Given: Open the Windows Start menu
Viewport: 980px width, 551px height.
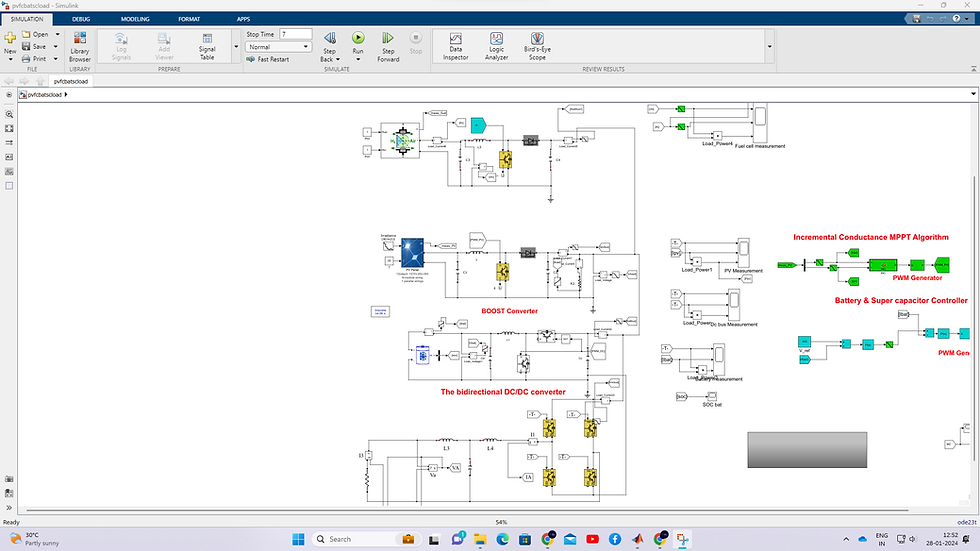Looking at the screenshot, I should (x=298, y=539).
